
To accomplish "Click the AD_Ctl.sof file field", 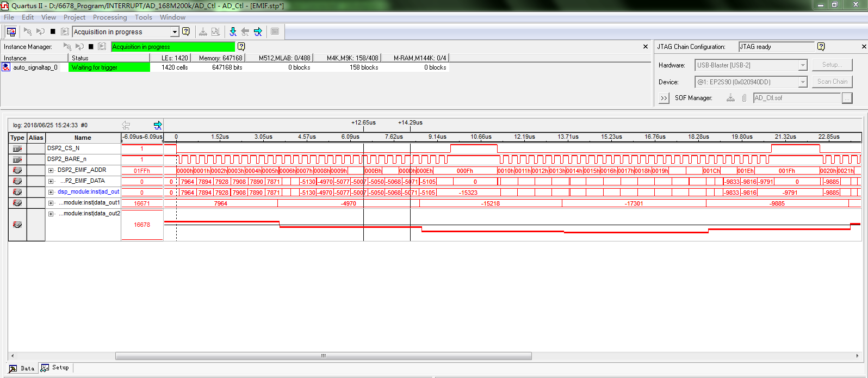I will pyautogui.click(x=797, y=98).
